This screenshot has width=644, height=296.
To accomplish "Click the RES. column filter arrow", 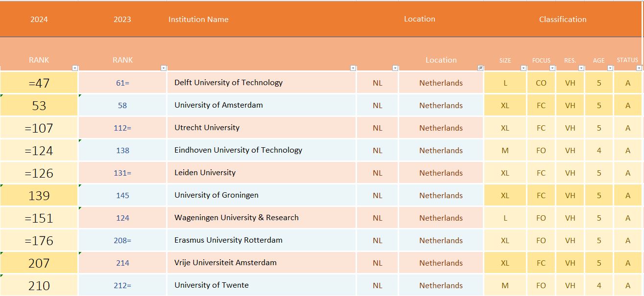I will point(581,68).
